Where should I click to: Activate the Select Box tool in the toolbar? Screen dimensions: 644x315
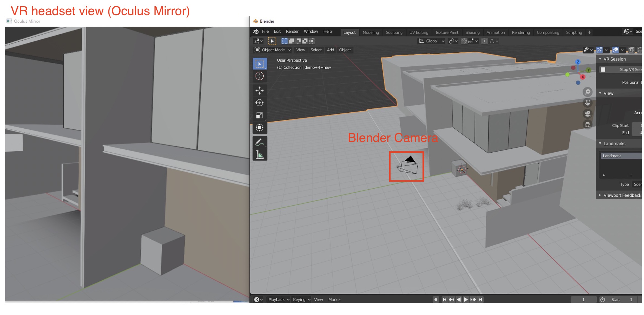coord(260,64)
